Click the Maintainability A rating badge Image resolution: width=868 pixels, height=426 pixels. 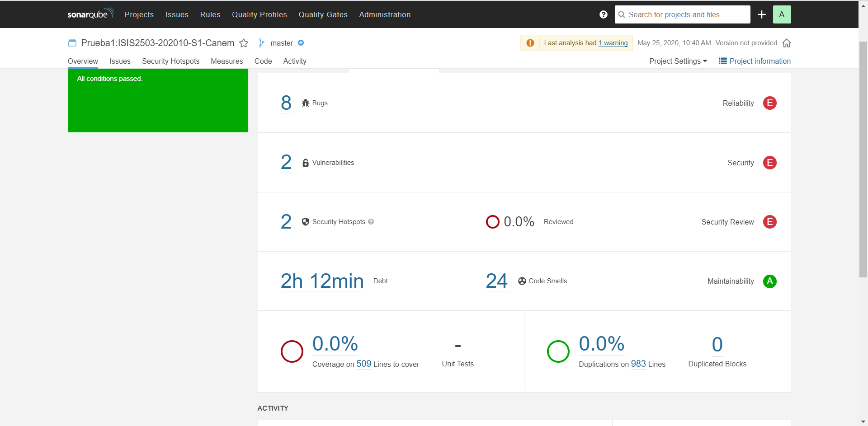tap(769, 281)
